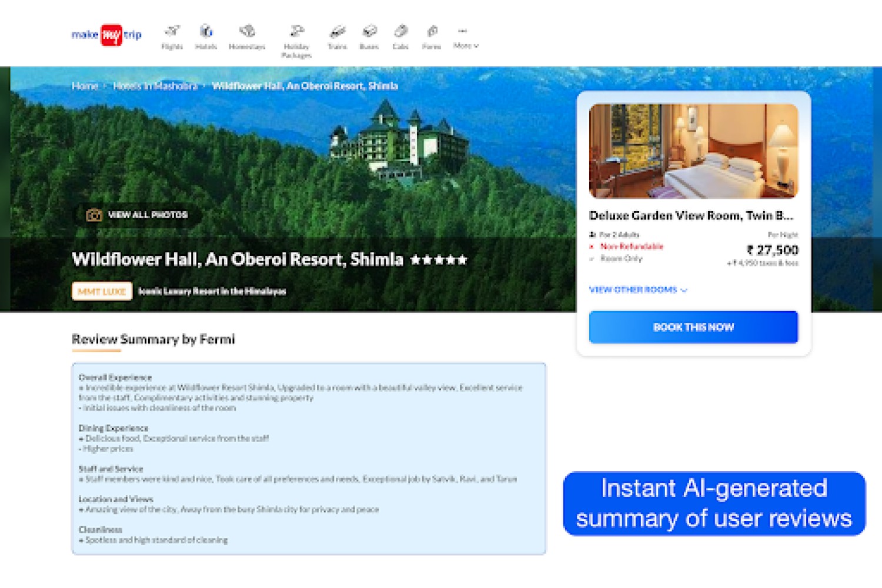This screenshot has height=588, width=882.
Task: Select the Cabs icon in navigation
Action: coord(400,31)
